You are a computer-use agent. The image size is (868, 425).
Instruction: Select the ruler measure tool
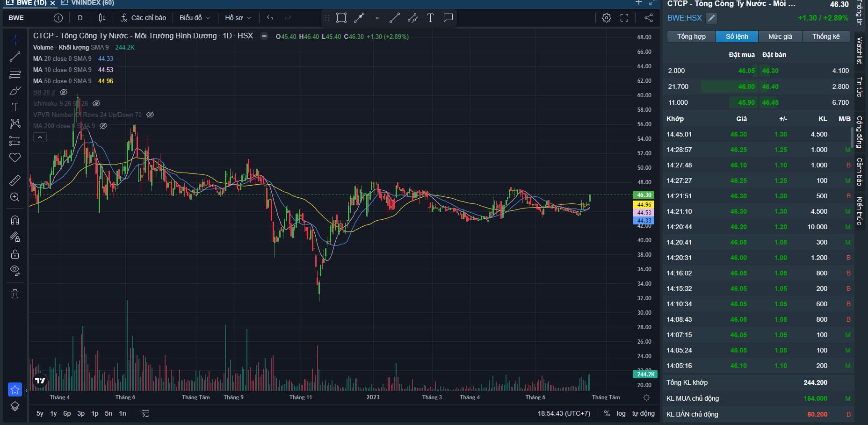(15, 180)
